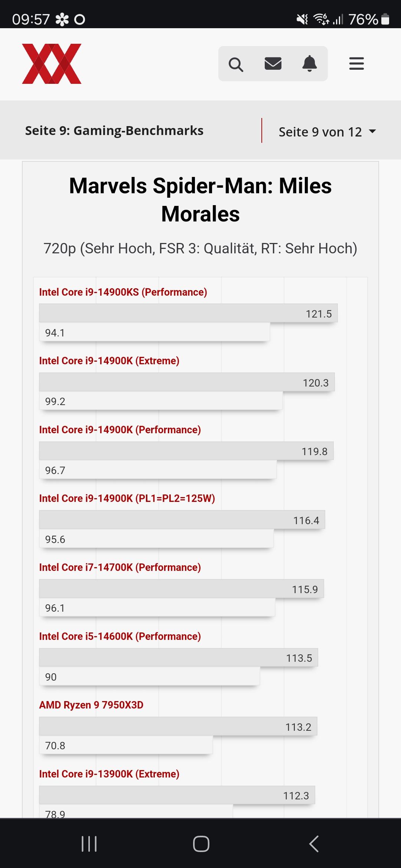Tap the 113.5 bar for i5-14600K

pyautogui.click(x=178, y=658)
